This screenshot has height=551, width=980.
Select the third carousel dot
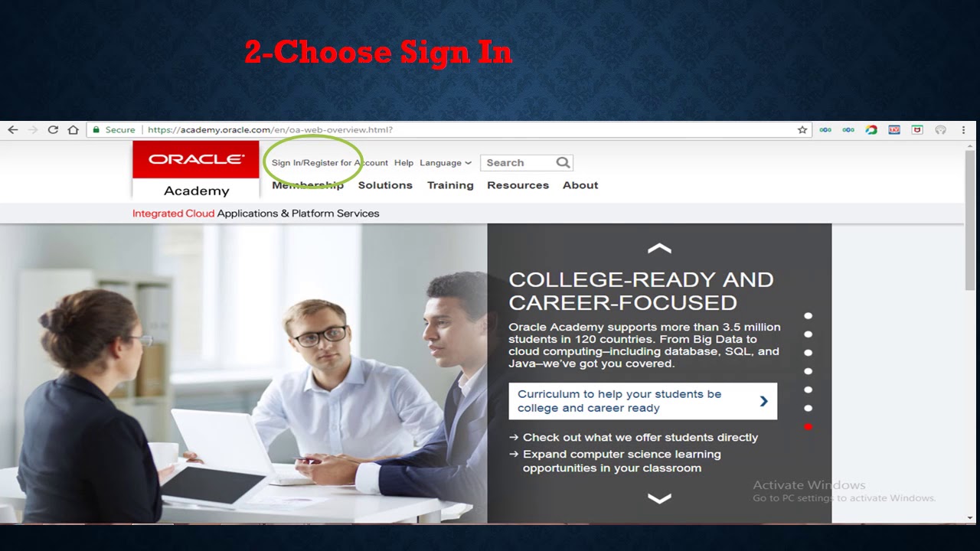point(808,353)
